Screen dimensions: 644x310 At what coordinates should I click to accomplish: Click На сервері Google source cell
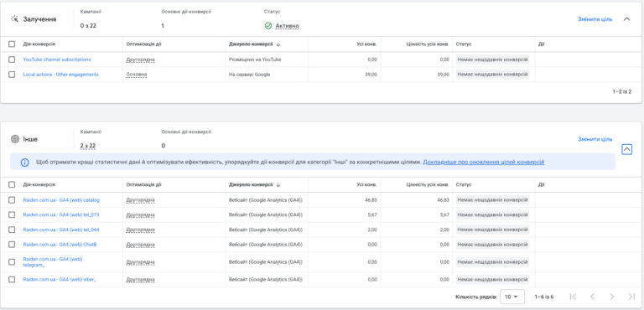(249, 75)
